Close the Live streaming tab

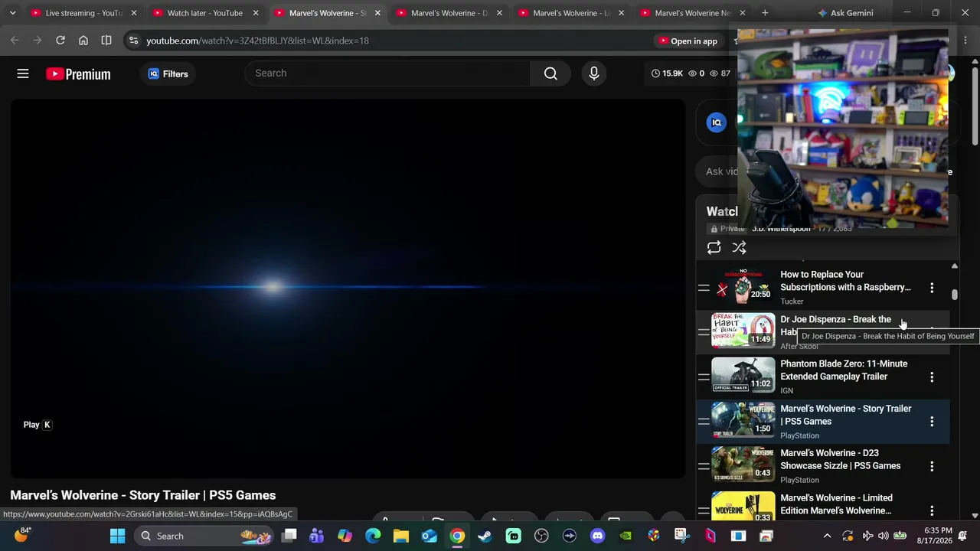133,13
